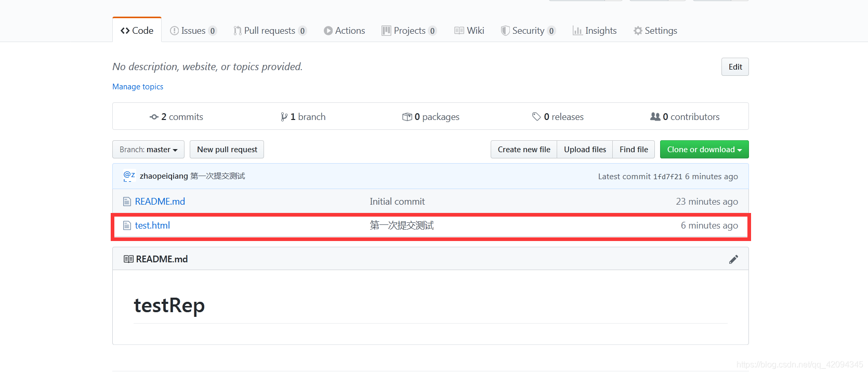Open latest commit hash 1fd7f21
This screenshot has height=374, width=868.
click(667, 177)
